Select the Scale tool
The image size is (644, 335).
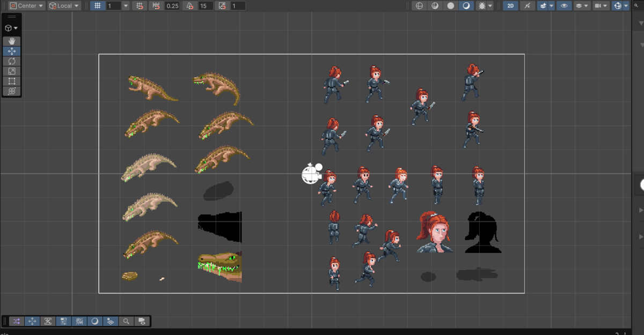coord(12,71)
